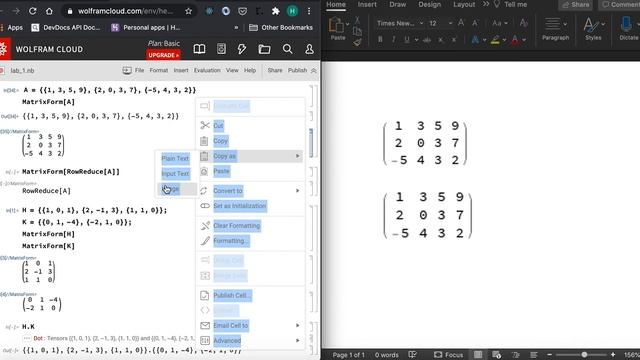Toggle Bold formatting in Word
The image size is (640, 360).
(x=380, y=40)
